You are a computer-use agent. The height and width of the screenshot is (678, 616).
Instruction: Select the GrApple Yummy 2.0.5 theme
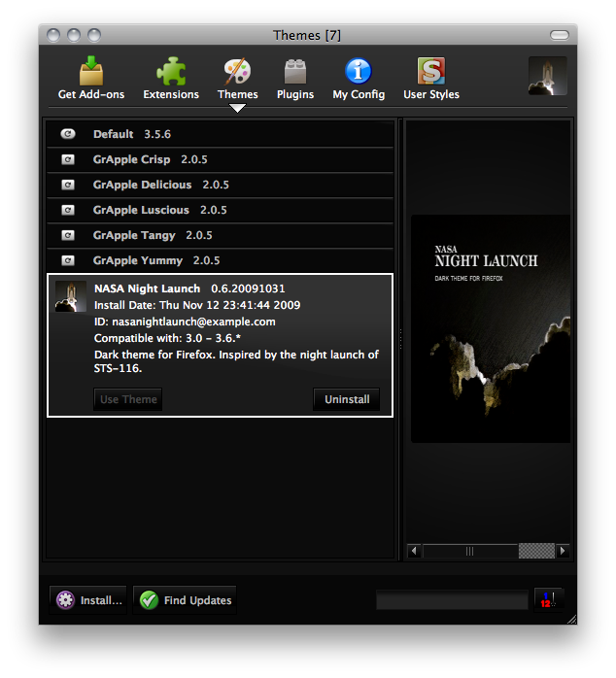(221, 260)
